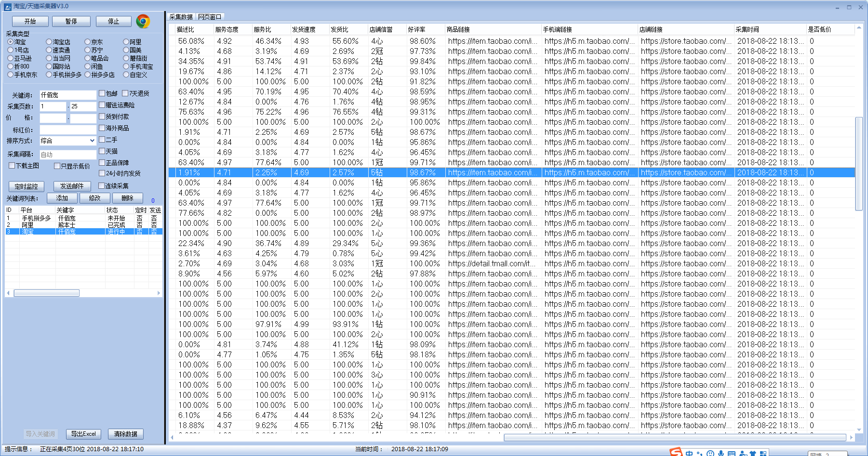Check the 24小时内发货 option

120,173
